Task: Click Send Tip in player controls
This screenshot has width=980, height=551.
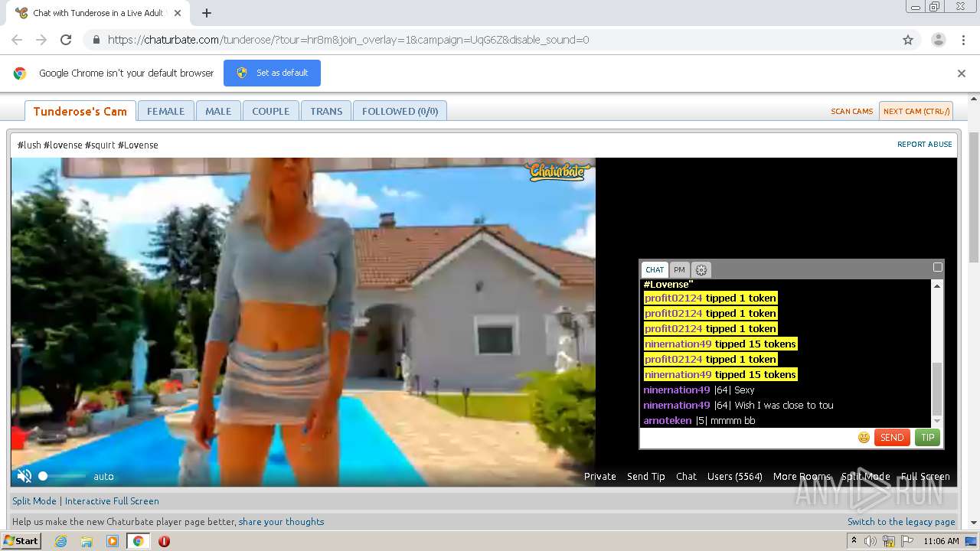Action: click(x=646, y=476)
